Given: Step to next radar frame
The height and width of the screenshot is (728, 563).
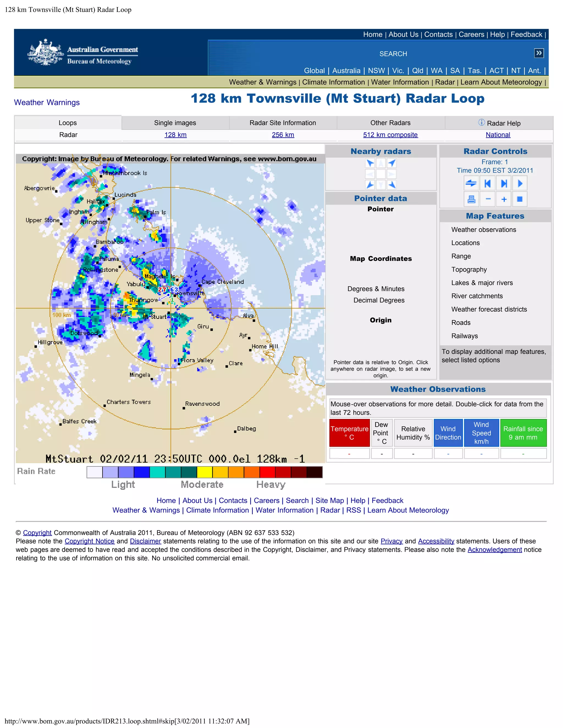Looking at the screenshot, I should click(x=504, y=183).
